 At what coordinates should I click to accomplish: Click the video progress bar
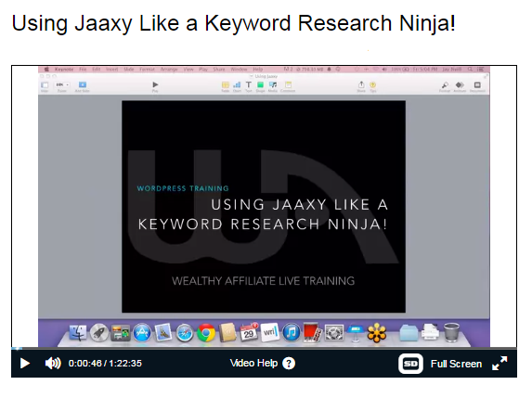(x=264, y=348)
